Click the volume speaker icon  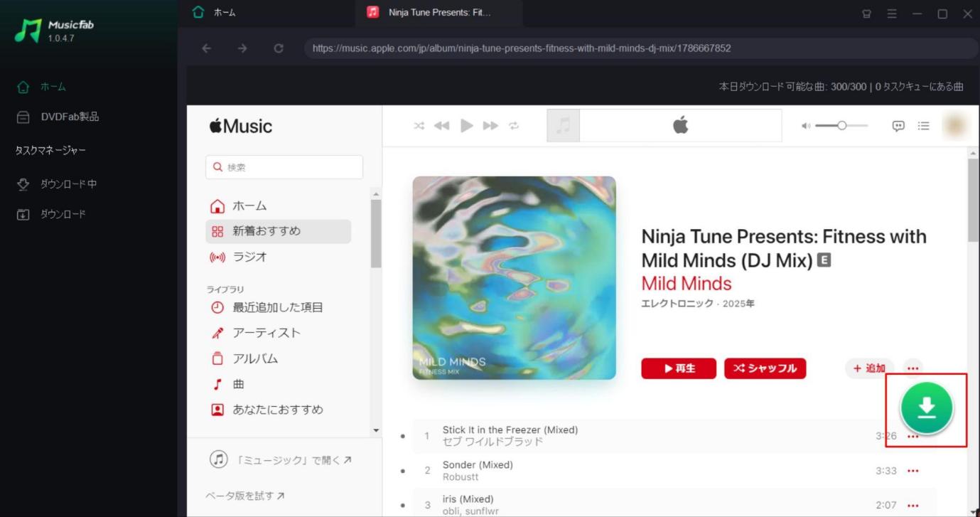[x=806, y=126]
